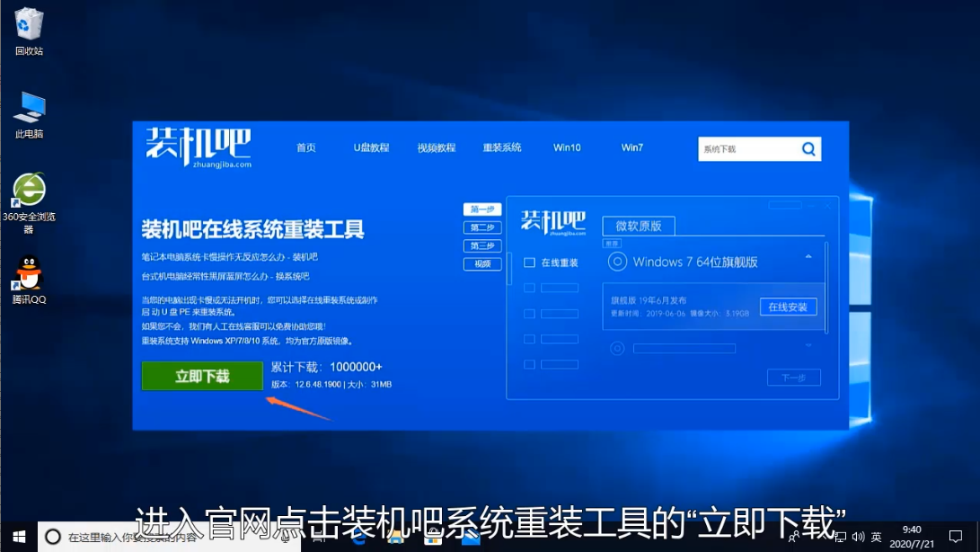This screenshot has width=980, height=552.
Task: Focus the Windows taskbar search box
Action: tap(170, 537)
